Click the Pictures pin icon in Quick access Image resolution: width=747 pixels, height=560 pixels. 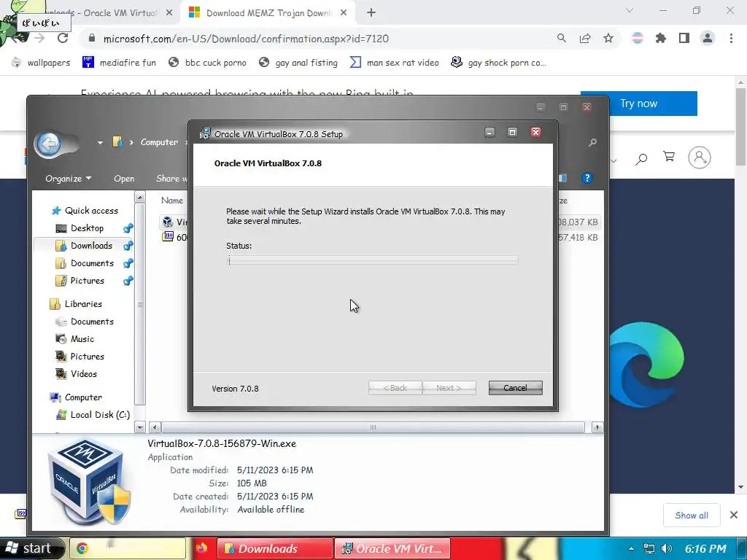128,281
